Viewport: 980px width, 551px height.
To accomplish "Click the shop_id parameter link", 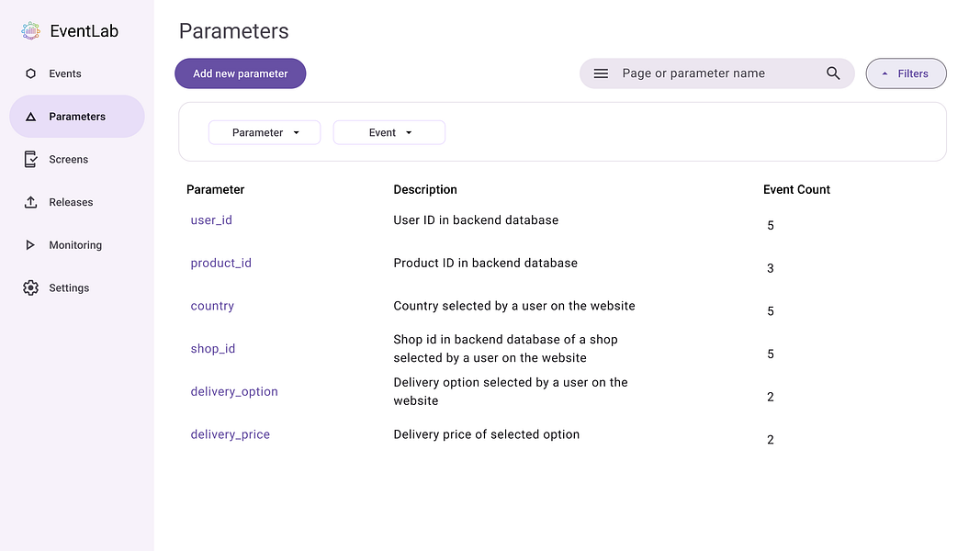I will pyautogui.click(x=213, y=349).
